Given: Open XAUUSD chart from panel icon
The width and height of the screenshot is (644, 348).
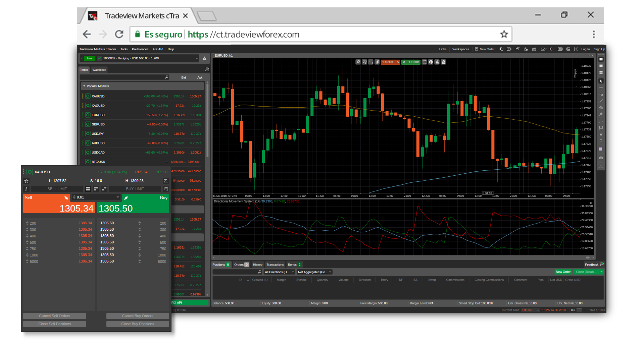Looking at the screenshot, I should (166, 181).
